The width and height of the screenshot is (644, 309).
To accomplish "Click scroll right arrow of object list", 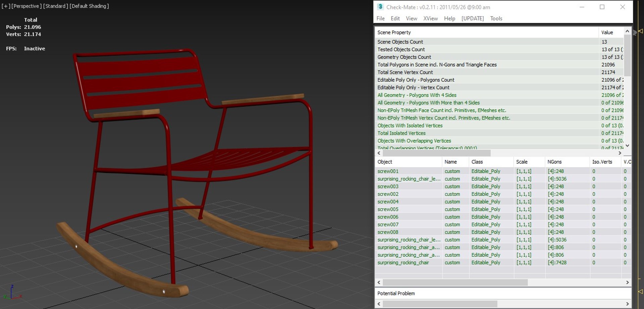I will coord(627,282).
